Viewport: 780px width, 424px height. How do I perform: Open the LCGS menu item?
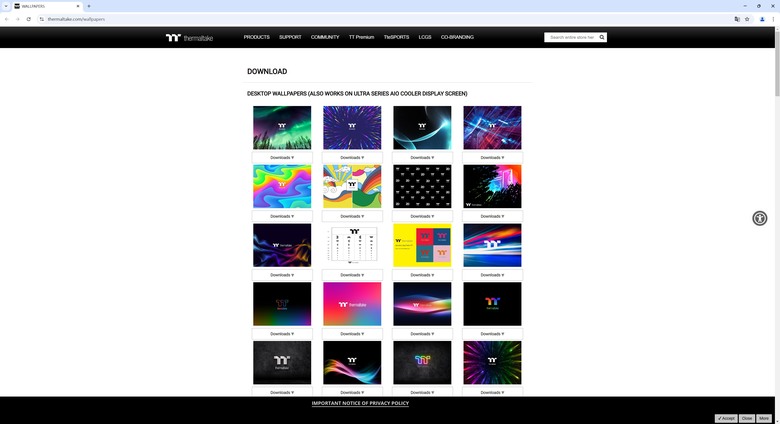click(425, 37)
